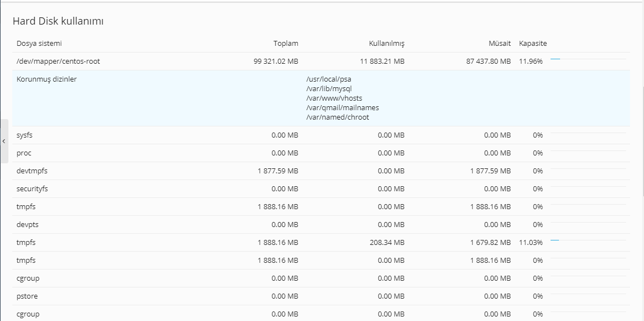Click the devpts file system name
Viewport: 644px width, 321px height.
coord(27,225)
